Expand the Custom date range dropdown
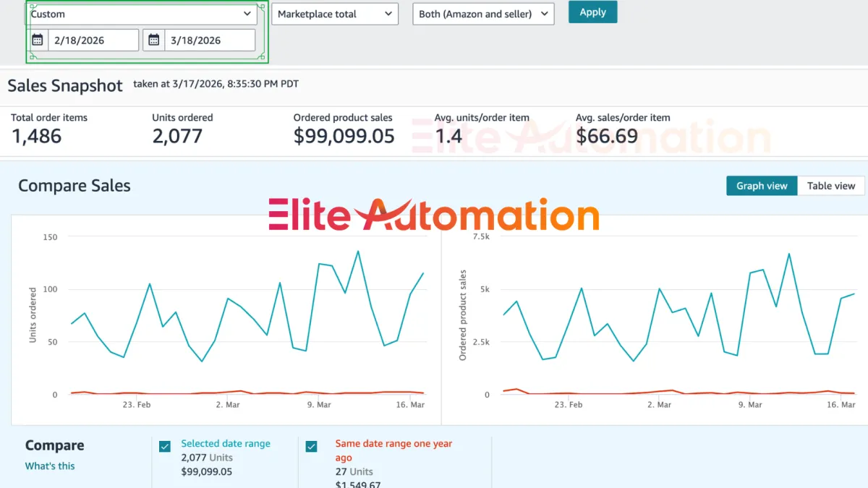 point(142,14)
